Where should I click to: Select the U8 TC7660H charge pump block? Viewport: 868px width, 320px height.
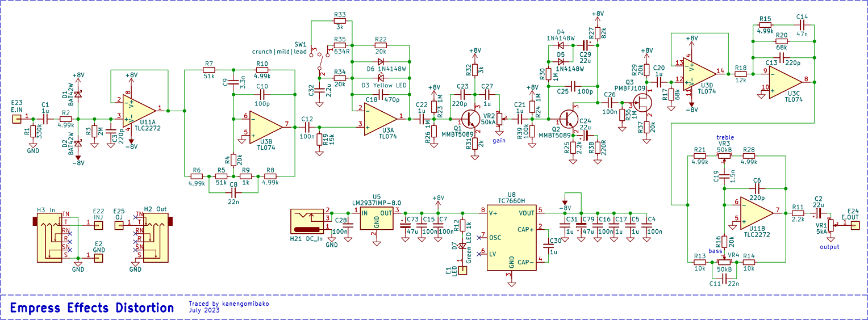(511, 237)
